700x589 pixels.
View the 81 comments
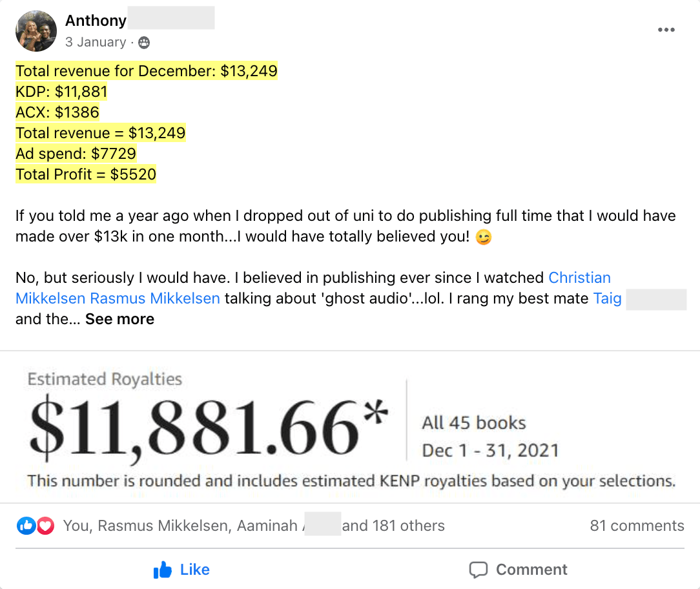pyautogui.click(x=637, y=526)
